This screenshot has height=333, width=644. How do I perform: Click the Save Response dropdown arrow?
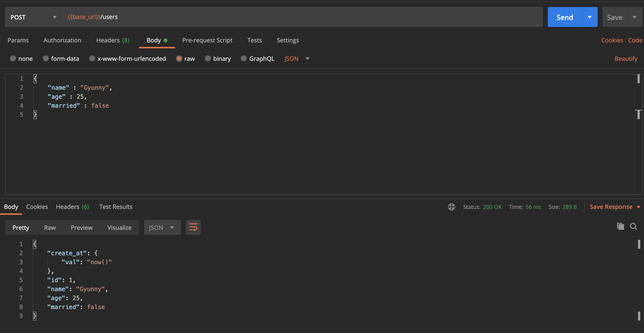click(638, 207)
